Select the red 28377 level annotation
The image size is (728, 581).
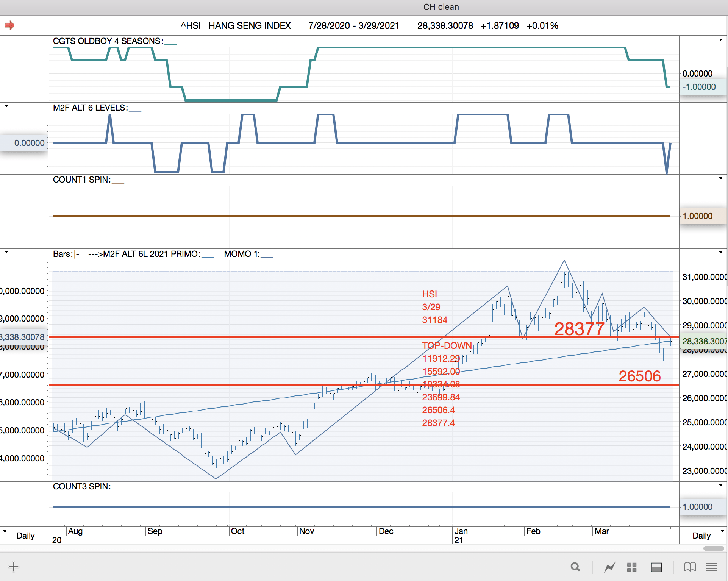[x=579, y=329]
